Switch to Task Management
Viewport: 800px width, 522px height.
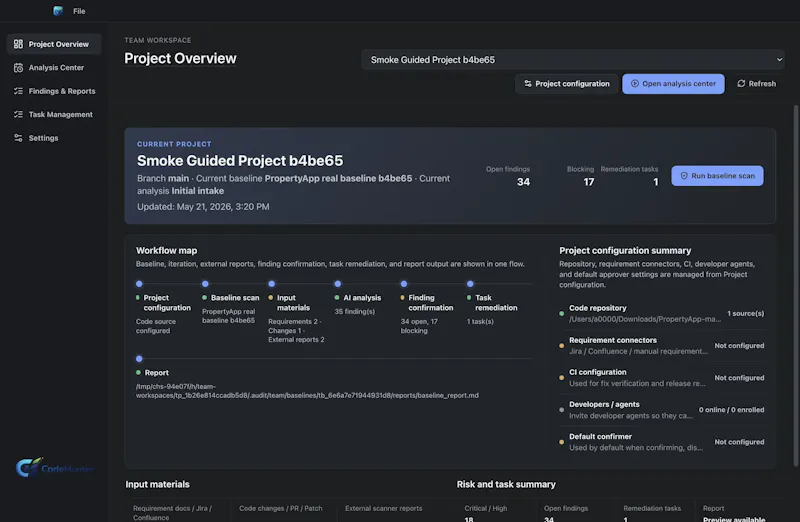coord(54,114)
